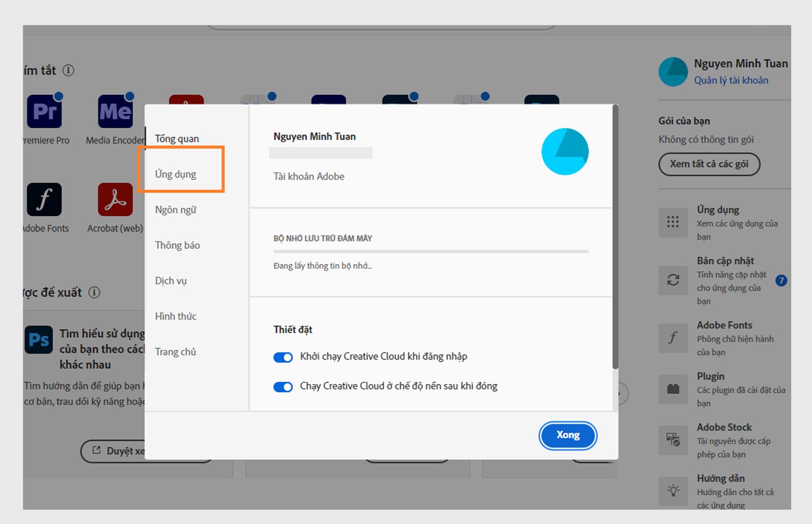Turn off Chạy Creative Cloud ở chế độ nền

tap(283, 387)
